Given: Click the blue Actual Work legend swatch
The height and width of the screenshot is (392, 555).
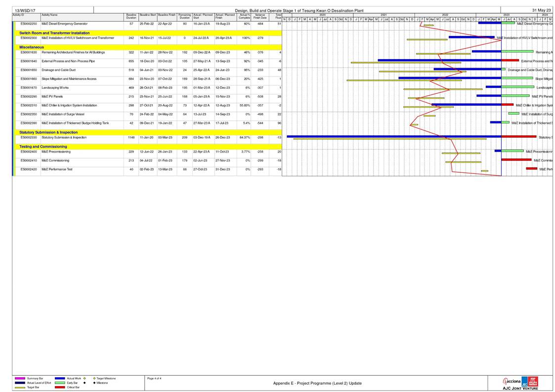Looking at the screenshot, I should (60, 378).
